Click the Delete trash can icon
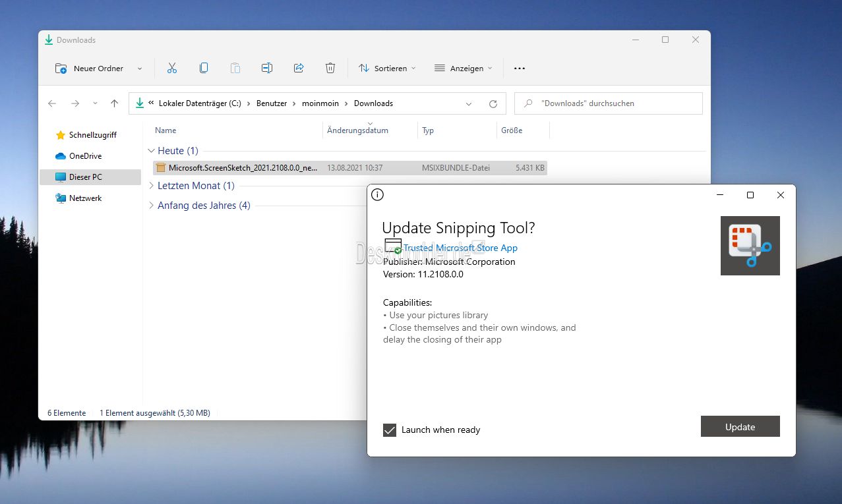Image resolution: width=842 pixels, height=504 pixels. tap(330, 68)
